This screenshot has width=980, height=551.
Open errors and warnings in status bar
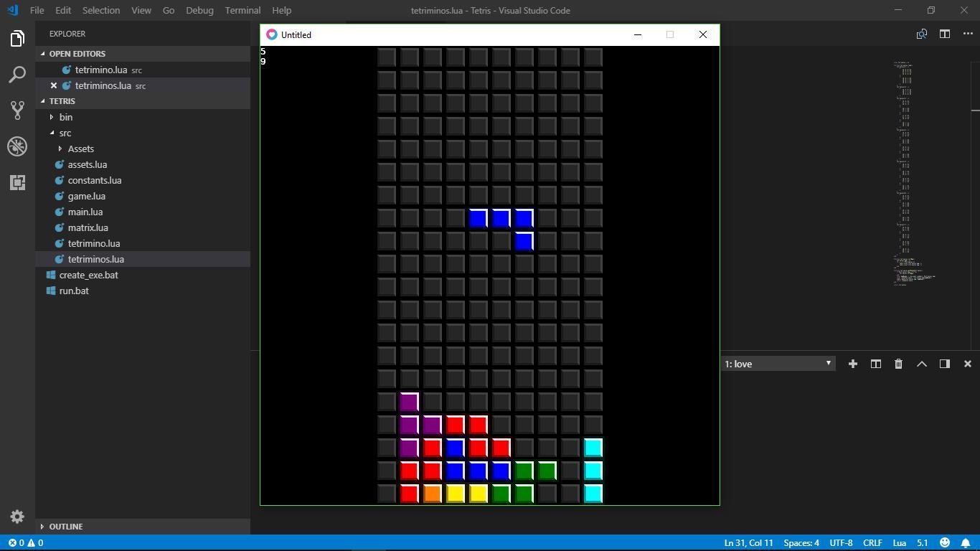pyautogui.click(x=25, y=543)
